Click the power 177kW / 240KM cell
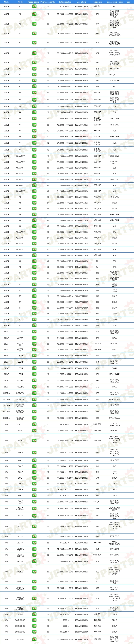Screen dimensions: 134x644 (81, 374)
